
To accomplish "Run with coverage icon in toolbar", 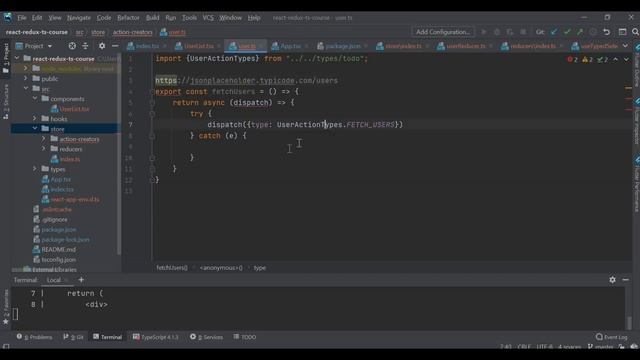I will tap(510, 32).
